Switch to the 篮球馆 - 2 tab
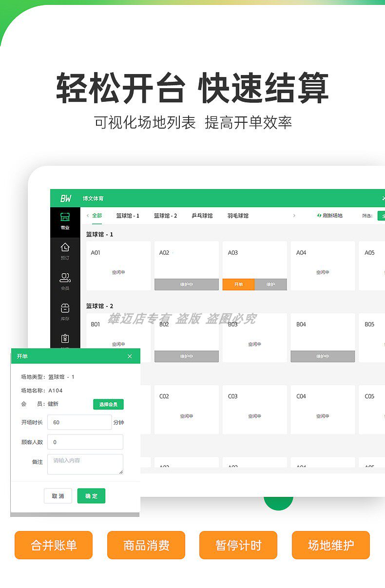 coord(166,215)
